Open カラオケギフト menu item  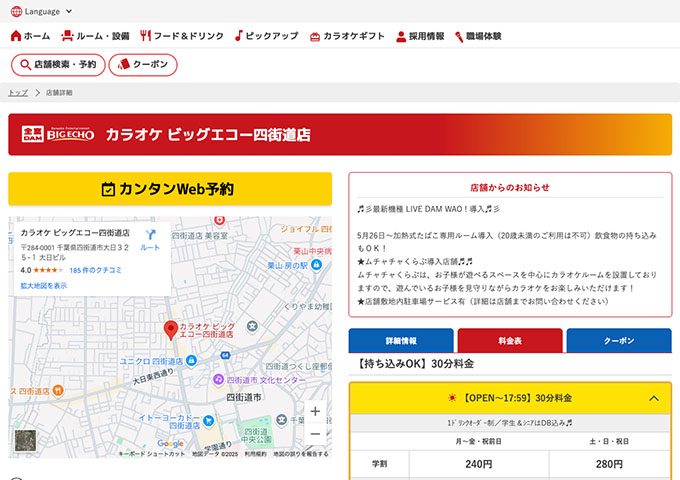pyautogui.click(x=347, y=36)
